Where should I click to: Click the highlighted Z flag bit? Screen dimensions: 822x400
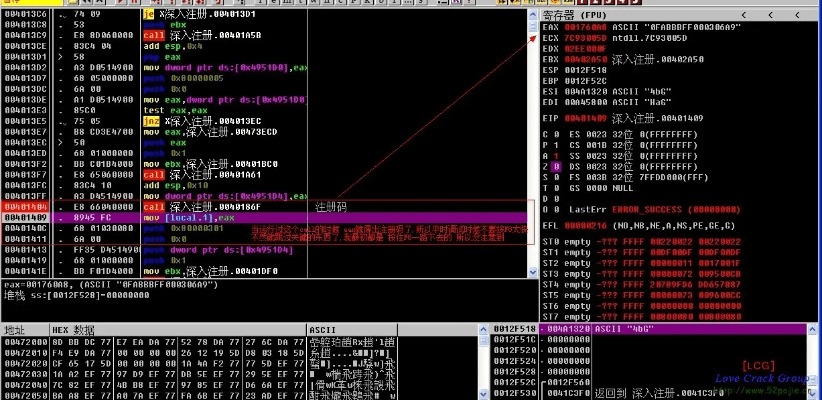[x=556, y=166]
